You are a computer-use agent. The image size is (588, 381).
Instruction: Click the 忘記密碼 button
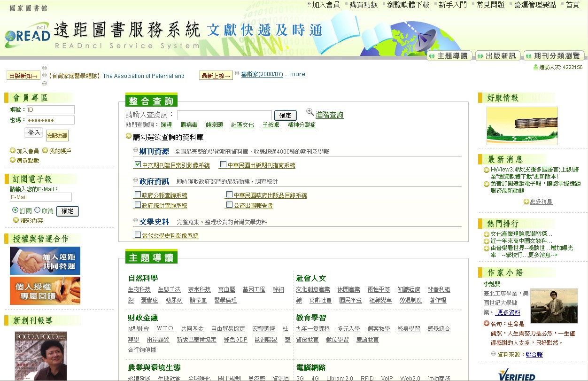coord(57,136)
